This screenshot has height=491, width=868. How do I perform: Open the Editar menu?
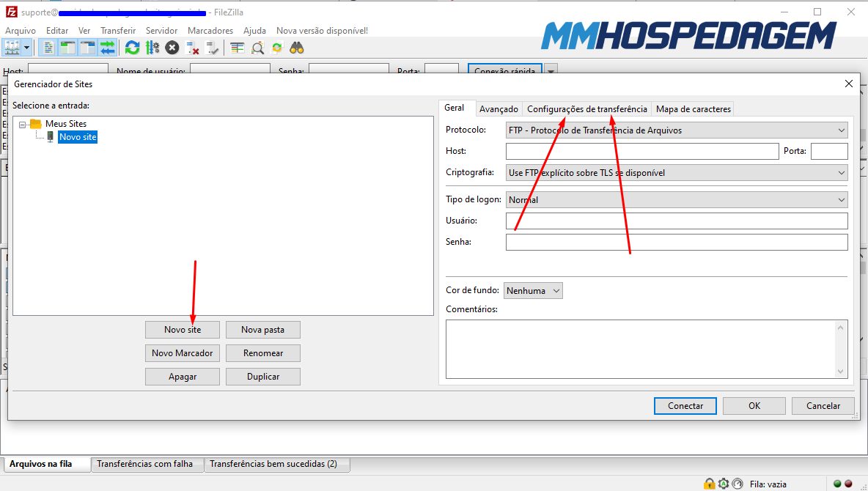point(57,31)
